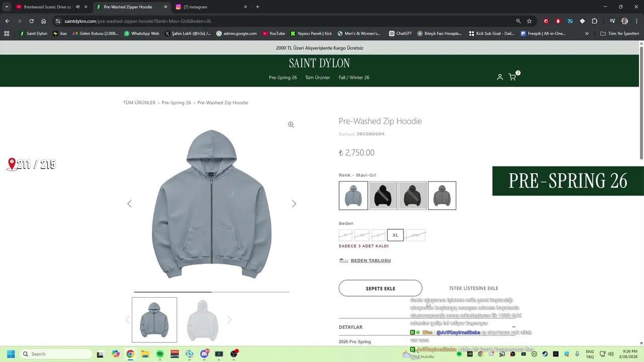Open the Chrome profile avatar
Image resolution: width=644 pixels, height=362 pixels.
pos(624,21)
